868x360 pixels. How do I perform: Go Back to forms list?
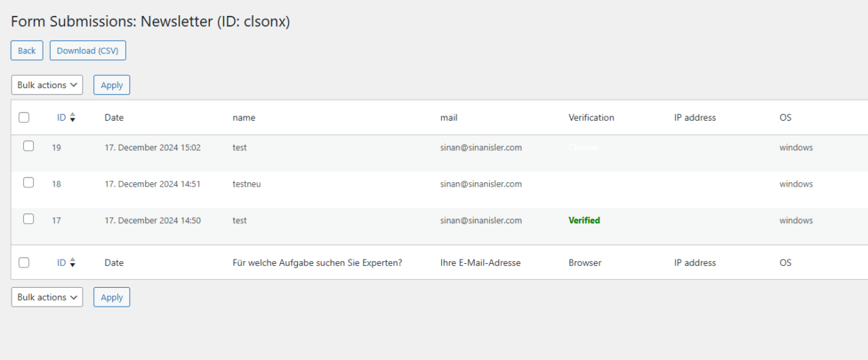pos(27,51)
